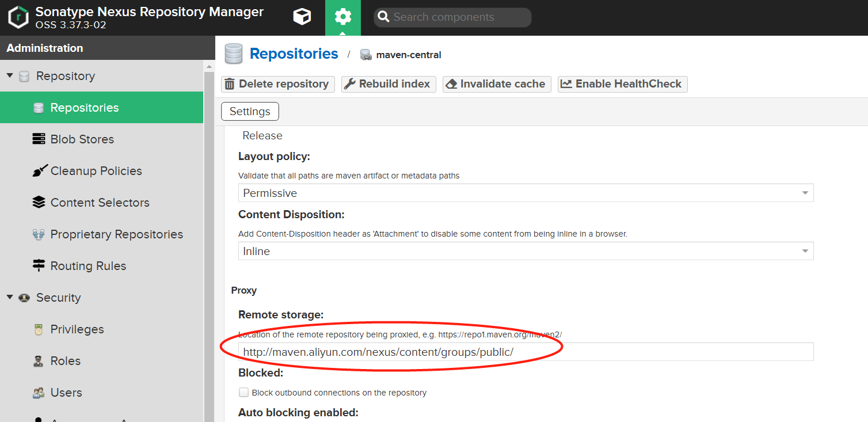This screenshot has height=422, width=868.
Task: Select Repositories in the sidebar
Action: click(x=101, y=108)
